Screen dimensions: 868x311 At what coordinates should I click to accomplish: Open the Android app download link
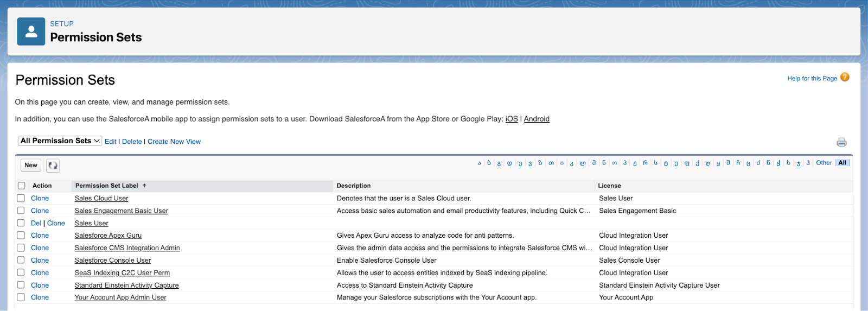tap(537, 119)
